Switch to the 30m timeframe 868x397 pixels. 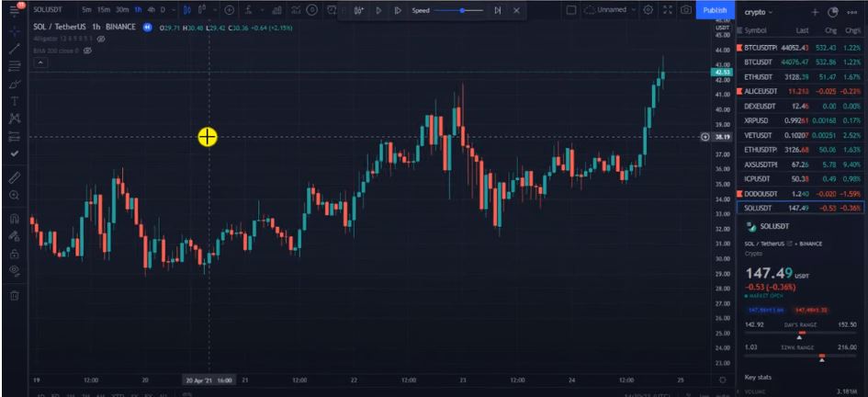click(x=122, y=10)
